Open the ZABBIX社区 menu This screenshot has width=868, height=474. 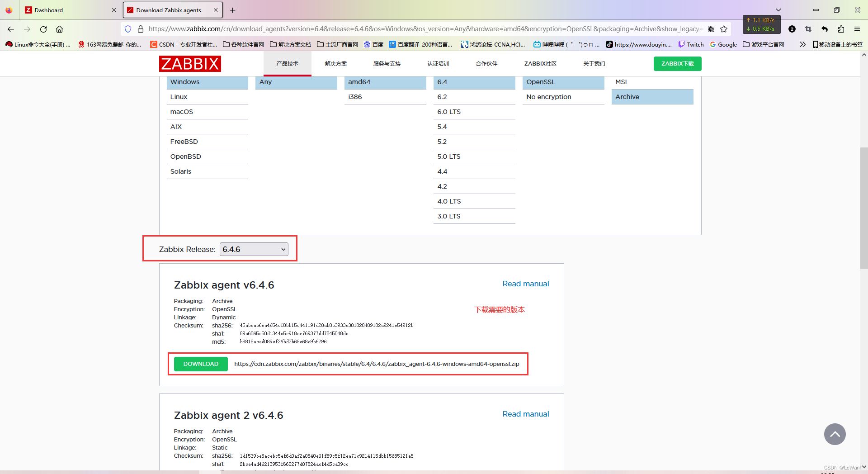click(540, 64)
